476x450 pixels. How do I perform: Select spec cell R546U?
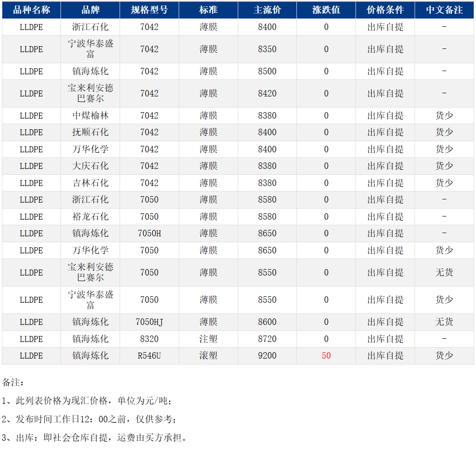[x=150, y=356]
